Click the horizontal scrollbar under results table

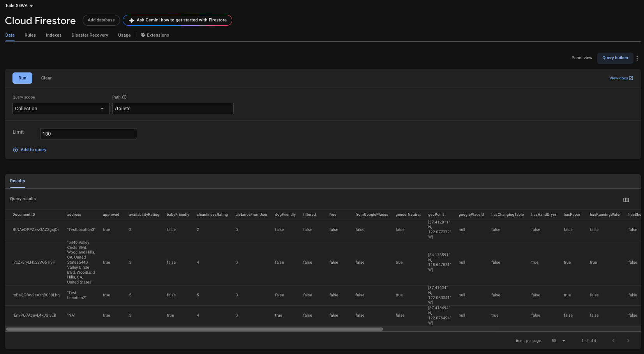[x=195, y=329]
